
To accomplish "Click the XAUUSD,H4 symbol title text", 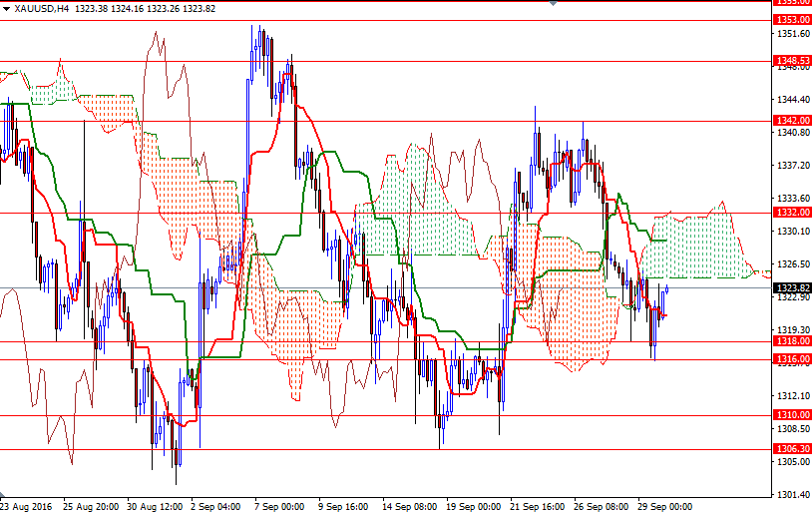I will coord(35,8).
